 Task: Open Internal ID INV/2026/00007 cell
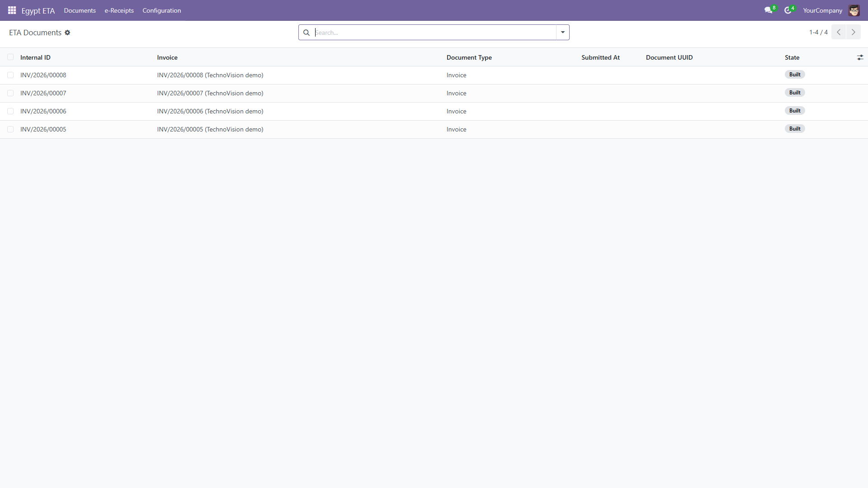(x=43, y=93)
